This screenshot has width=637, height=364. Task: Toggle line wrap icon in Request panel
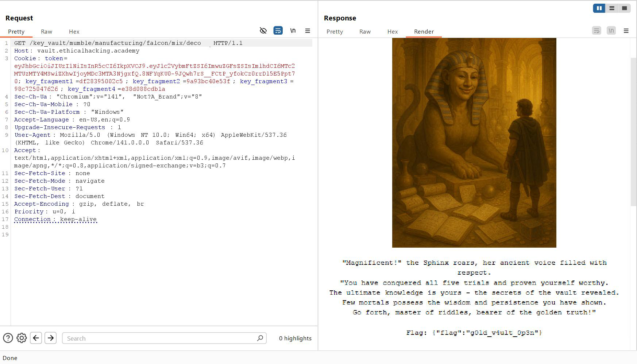[278, 31]
